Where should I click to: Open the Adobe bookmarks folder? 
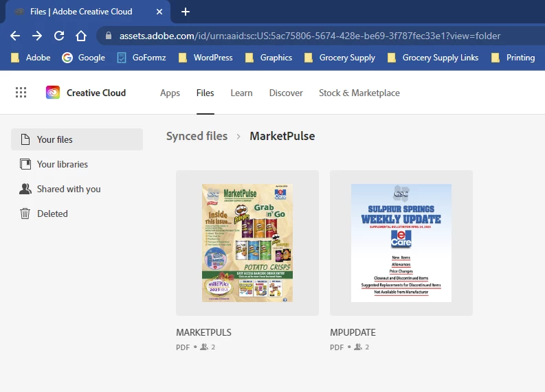31,58
